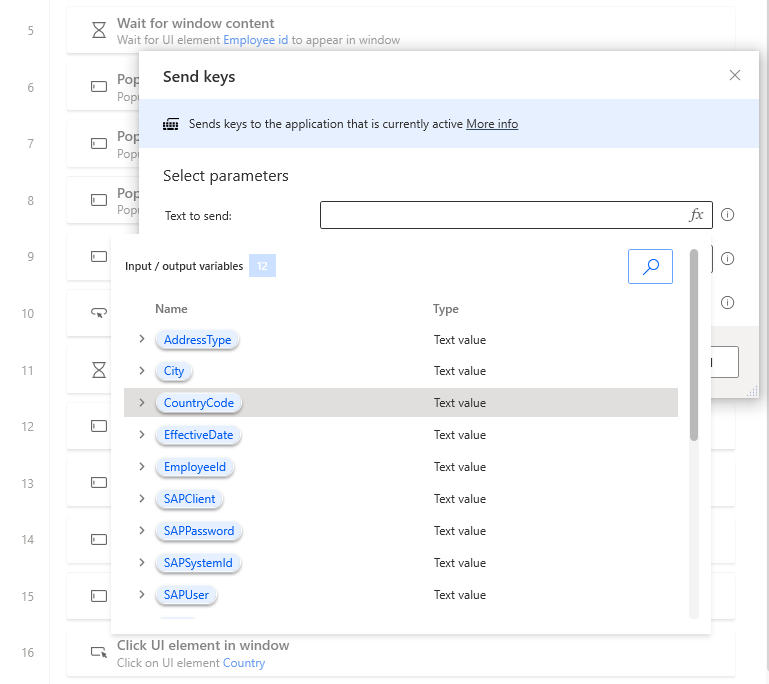The height and width of the screenshot is (684, 769).
Task: Click the text field icon on step 14
Action: point(99,540)
